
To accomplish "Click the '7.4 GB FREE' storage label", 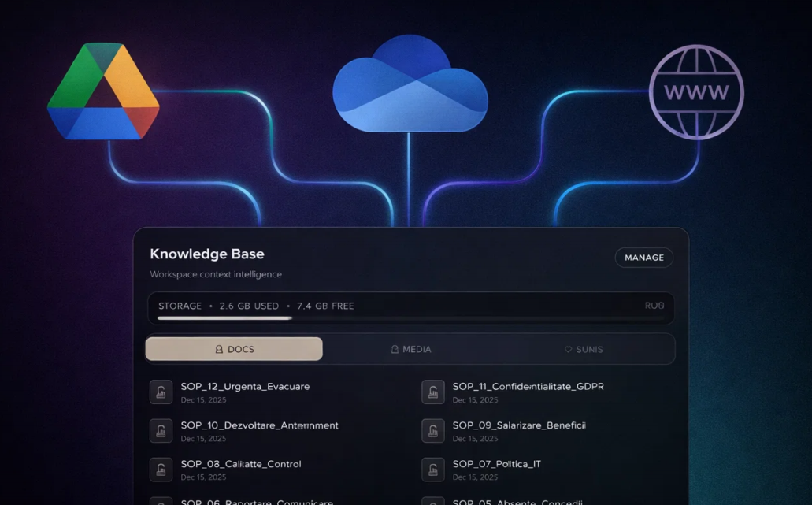I will (x=325, y=306).
